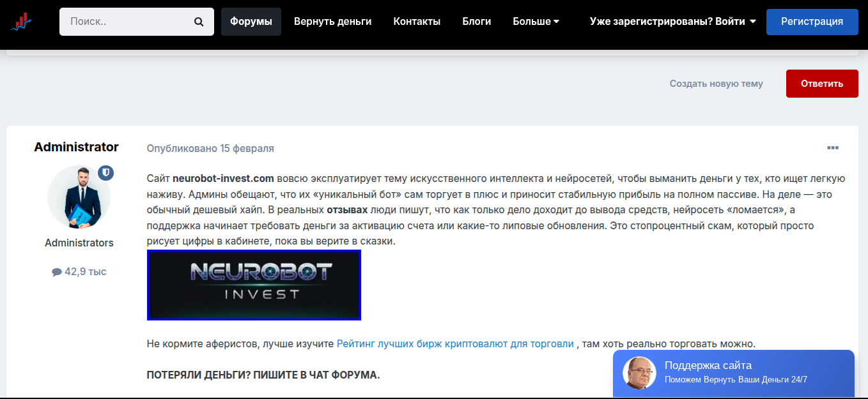Open the «Контакты» menu item
This screenshot has height=399, width=868.
(417, 20)
